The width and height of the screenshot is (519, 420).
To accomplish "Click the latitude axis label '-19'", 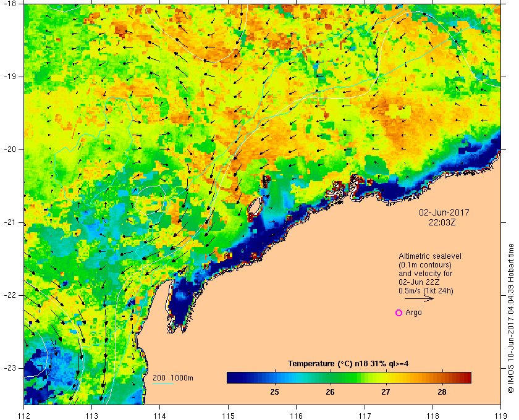I will click(x=9, y=77).
